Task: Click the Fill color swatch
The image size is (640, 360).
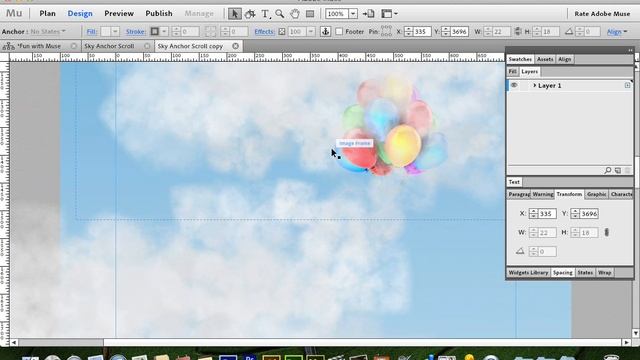Action: [x=105, y=31]
